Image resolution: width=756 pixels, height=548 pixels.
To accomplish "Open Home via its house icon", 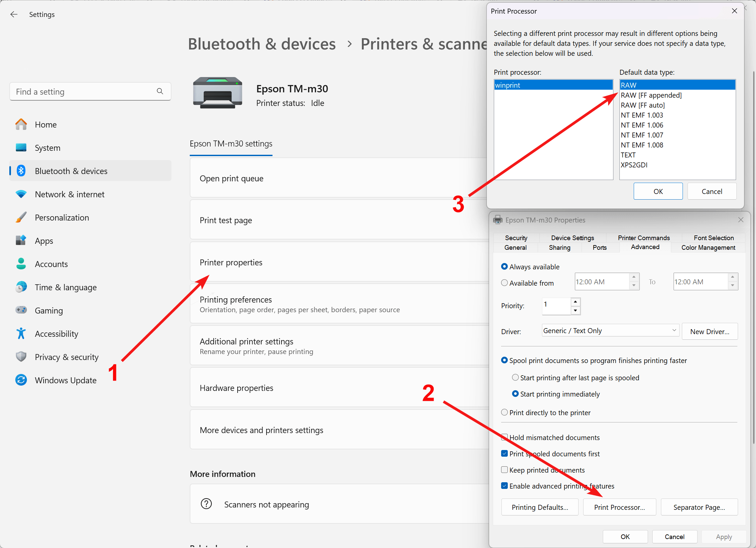I will point(21,125).
